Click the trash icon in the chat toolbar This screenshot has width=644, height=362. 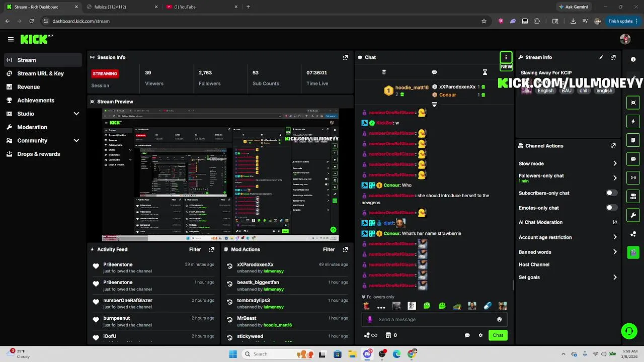point(384,72)
